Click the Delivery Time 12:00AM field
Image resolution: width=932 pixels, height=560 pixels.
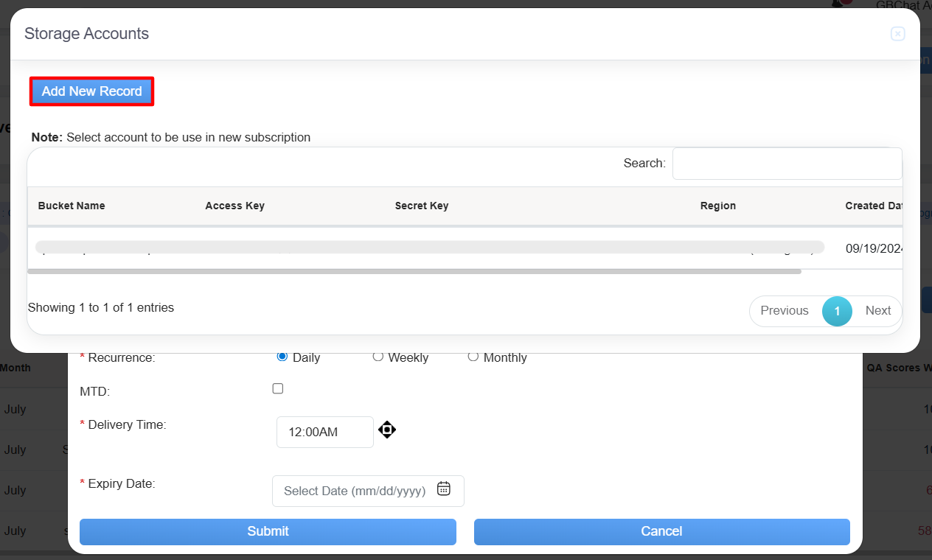coord(324,433)
